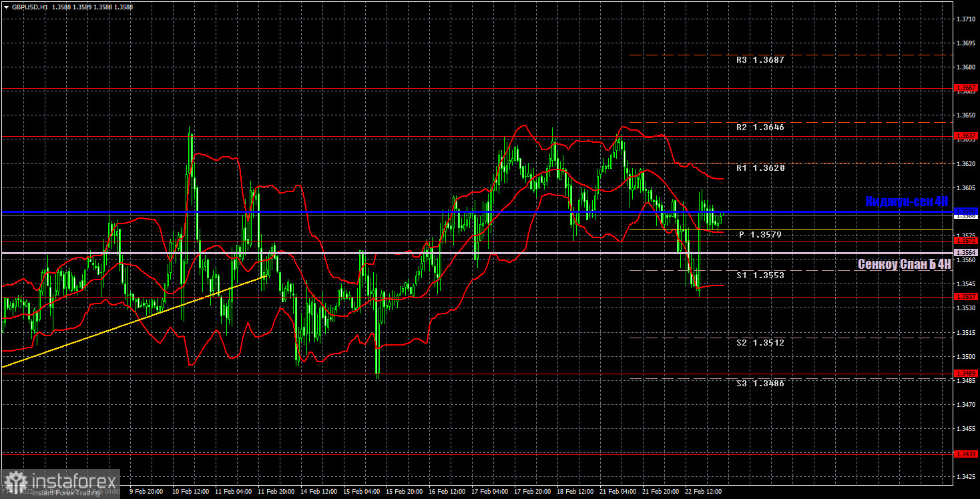The image size is (980, 499).
Task: Select the S2 1.3512 pivot label
Action: click(x=760, y=342)
